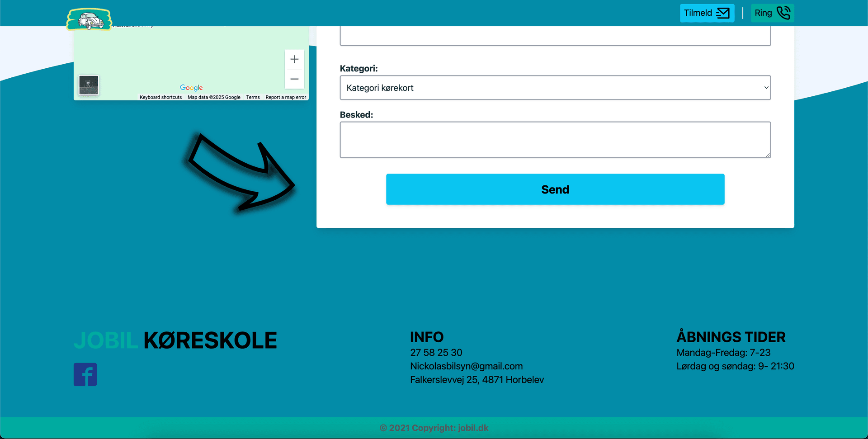
Task: Open the Facebook page icon in footer
Action: point(85,374)
